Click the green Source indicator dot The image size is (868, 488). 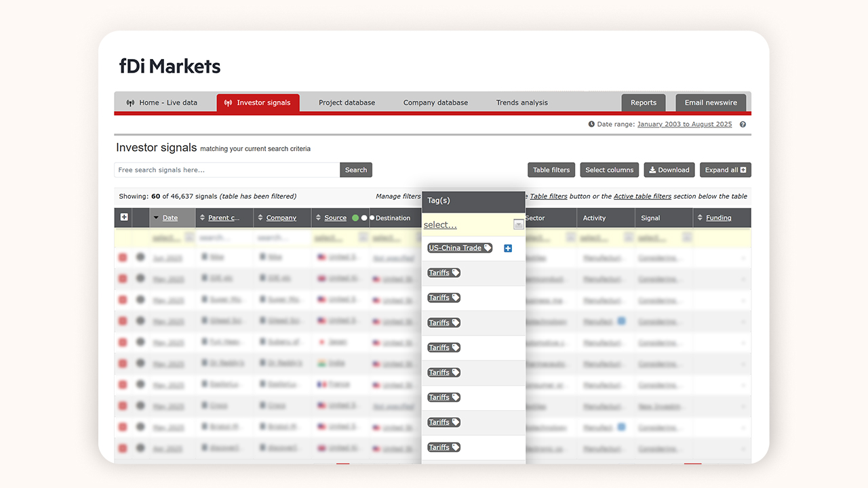355,218
